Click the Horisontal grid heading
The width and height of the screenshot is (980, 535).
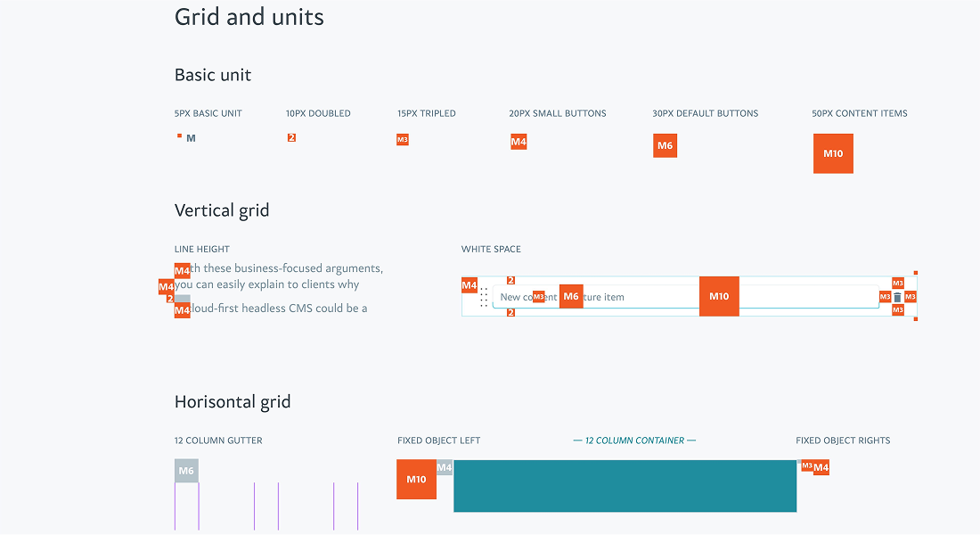point(233,401)
